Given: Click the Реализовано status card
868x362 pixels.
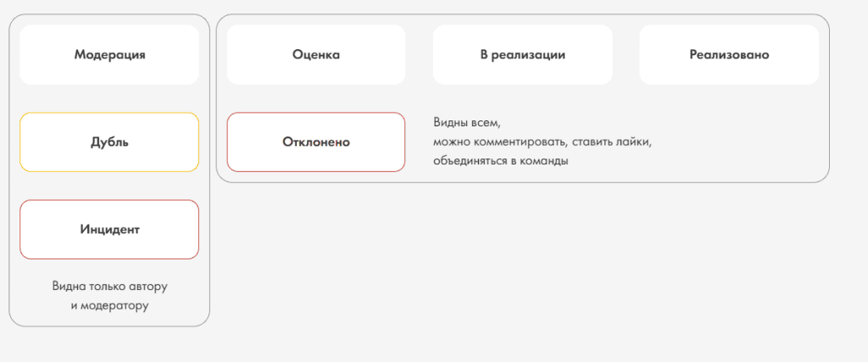Looking at the screenshot, I should (729, 55).
